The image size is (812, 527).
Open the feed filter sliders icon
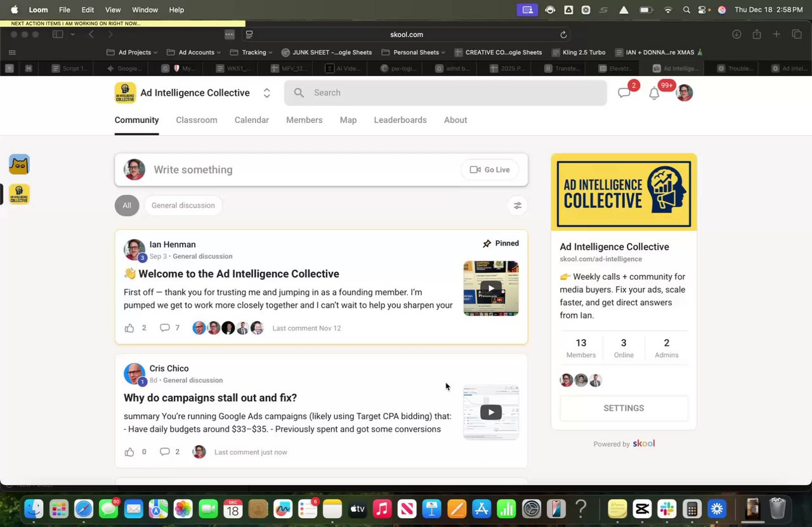(518, 205)
